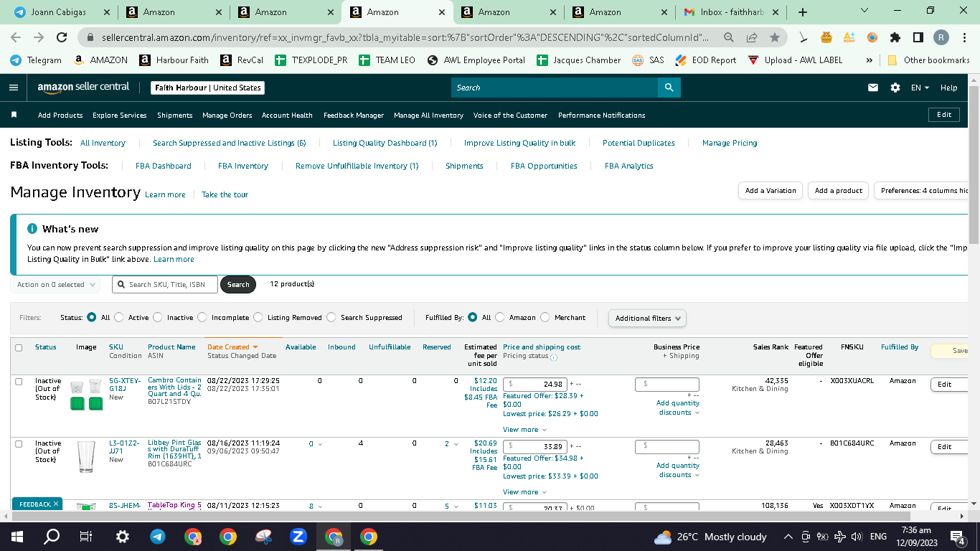This screenshot has height=551, width=980.
Task: Open a new browser tab
Action: point(803,12)
